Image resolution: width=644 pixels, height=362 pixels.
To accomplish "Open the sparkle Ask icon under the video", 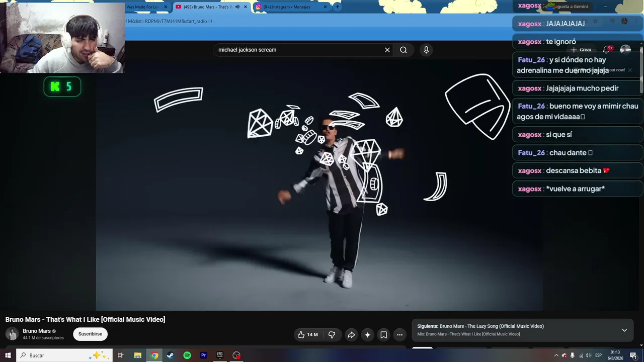I will [367, 335].
